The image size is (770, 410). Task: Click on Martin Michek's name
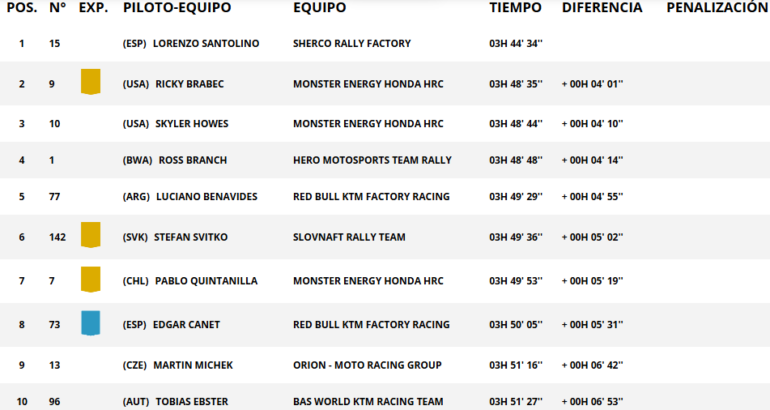pyautogui.click(x=193, y=365)
